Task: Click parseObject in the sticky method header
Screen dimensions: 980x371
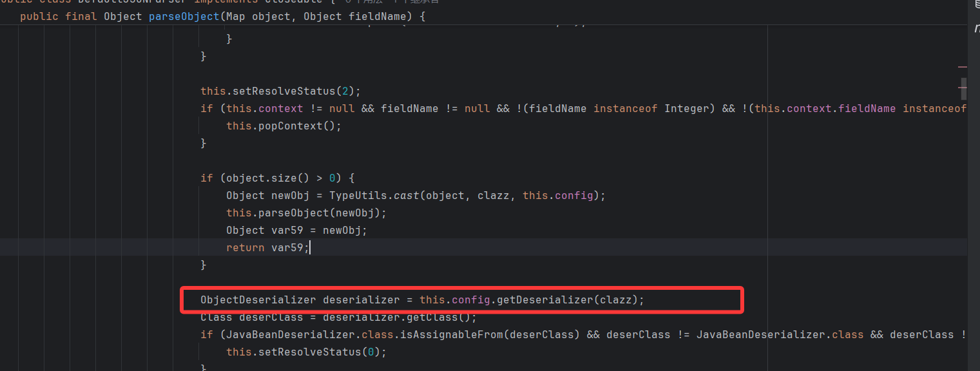Action: [x=184, y=16]
